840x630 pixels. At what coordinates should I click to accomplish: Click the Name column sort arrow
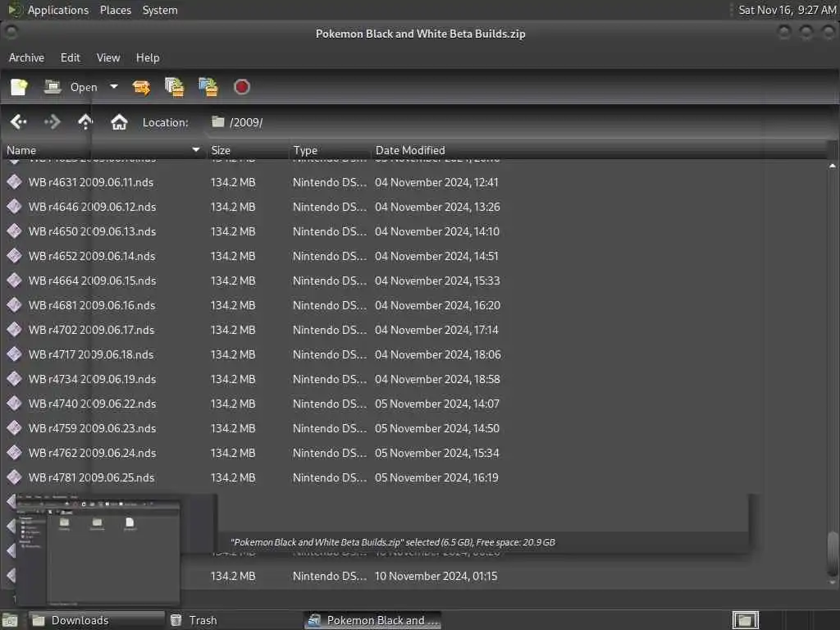[x=195, y=150]
